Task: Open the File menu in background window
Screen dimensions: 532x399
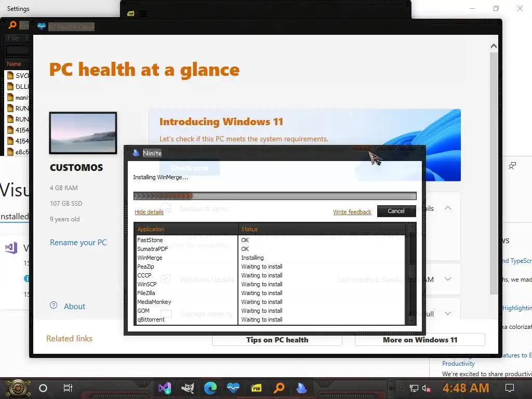Action: point(13,38)
